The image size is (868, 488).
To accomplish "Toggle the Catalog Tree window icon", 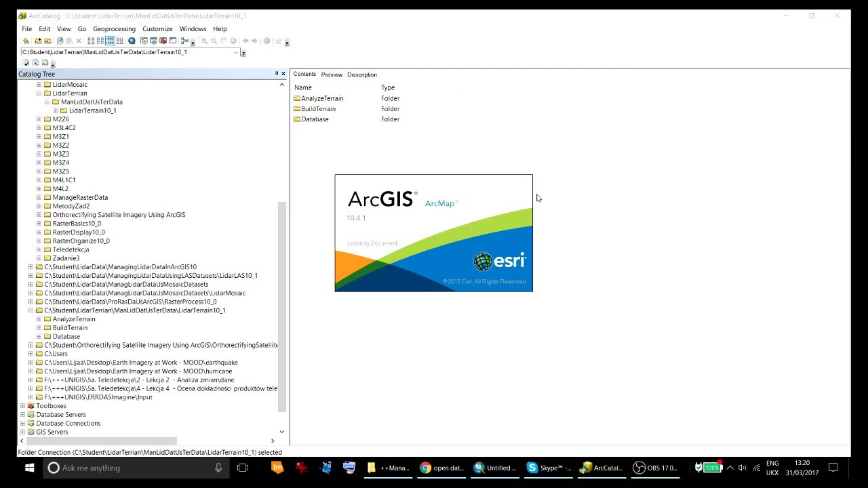I will (x=144, y=41).
